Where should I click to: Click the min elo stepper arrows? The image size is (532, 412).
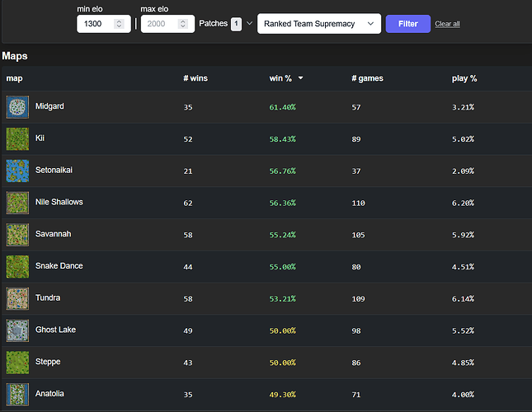[120, 24]
